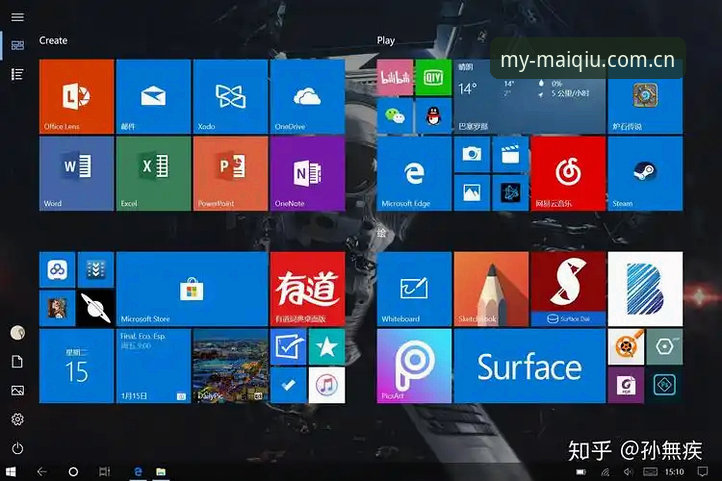Image resolution: width=722 pixels, height=481 pixels.
Task: Open the Baidu cloud tile
Action: tap(57, 270)
